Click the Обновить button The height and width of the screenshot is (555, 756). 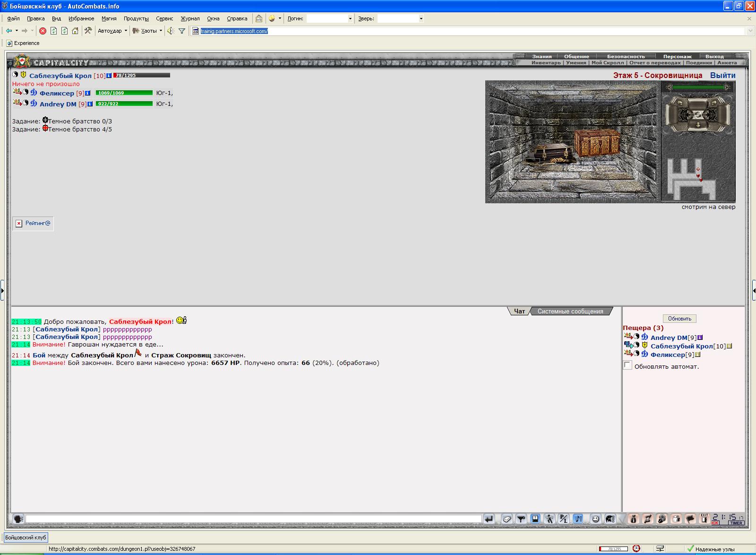[679, 319]
